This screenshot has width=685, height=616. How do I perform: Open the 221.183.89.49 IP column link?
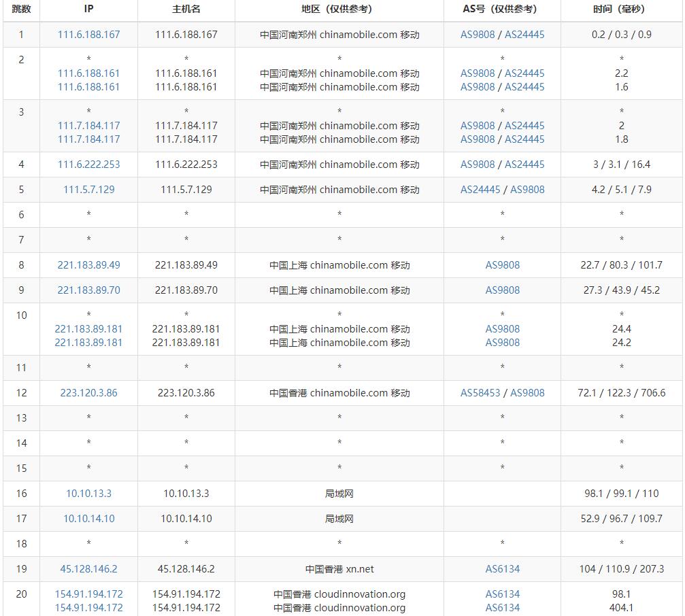pos(88,265)
